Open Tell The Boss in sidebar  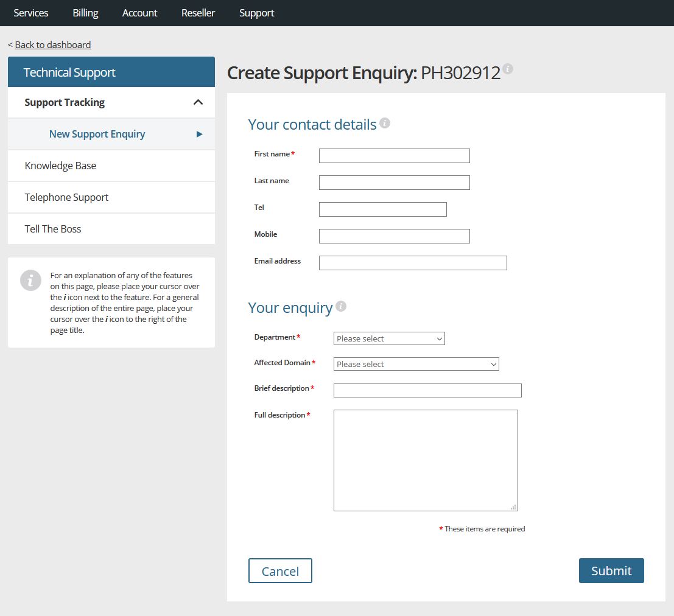click(x=111, y=229)
